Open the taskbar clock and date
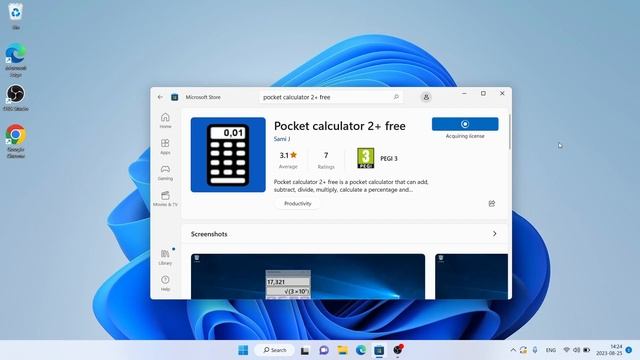The image size is (640, 360). click(609, 350)
